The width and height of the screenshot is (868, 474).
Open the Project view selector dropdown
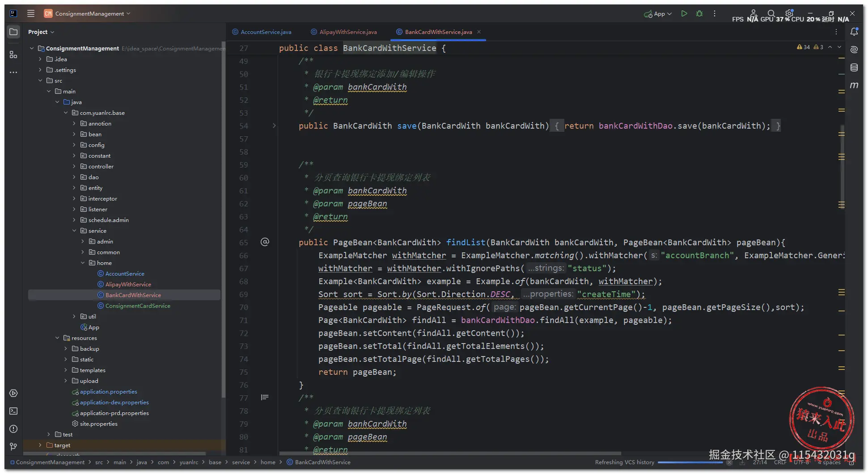click(41, 32)
